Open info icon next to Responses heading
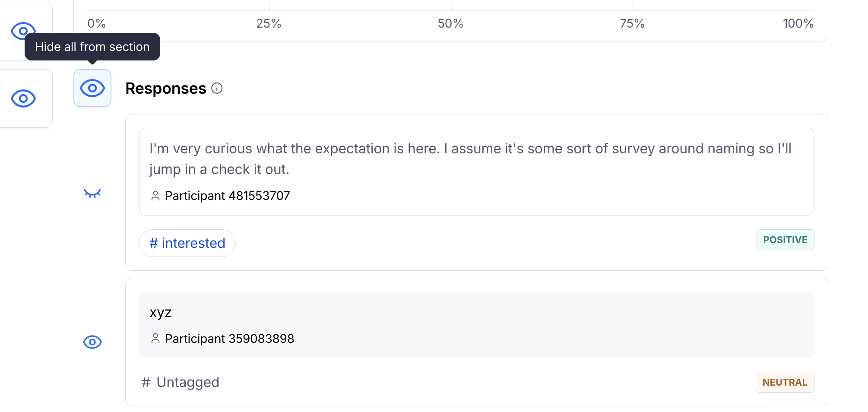This screenshot has width=868, height=412. (217, 88)
